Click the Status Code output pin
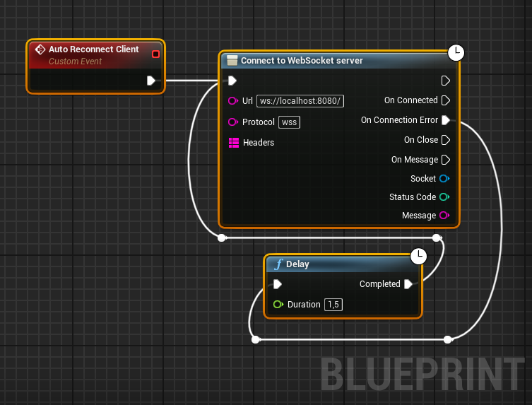532x405 pixels. click(x=444, y=197)
